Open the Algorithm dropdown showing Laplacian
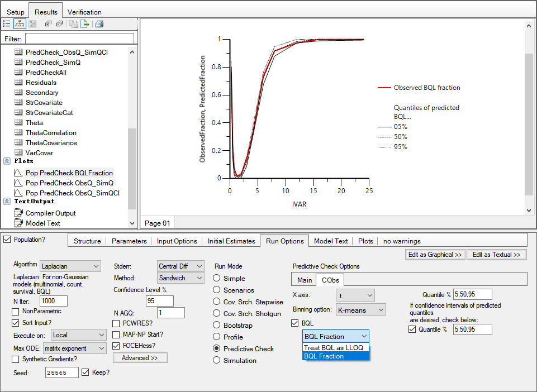 click(x=70, y=266)
